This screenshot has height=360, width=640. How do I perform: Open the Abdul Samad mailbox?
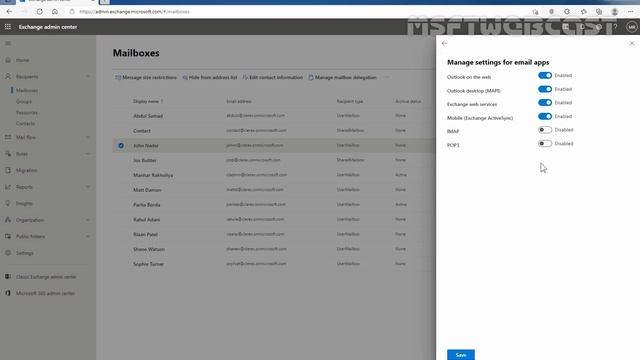point(148,116)
